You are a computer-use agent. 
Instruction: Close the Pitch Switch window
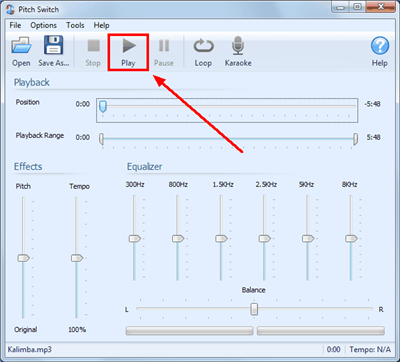coord(381,7)
